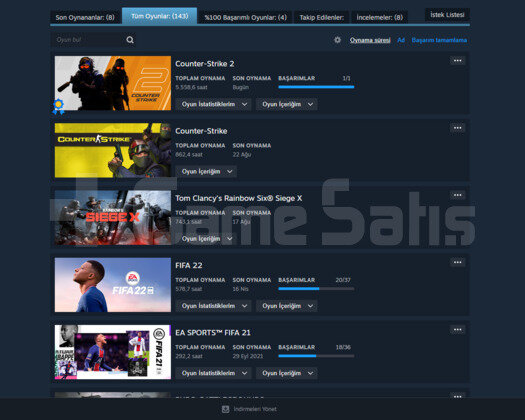This screenshot has height=420, width=525.
Task: Click the 20/37 achievements count
Action: (343, 280)
